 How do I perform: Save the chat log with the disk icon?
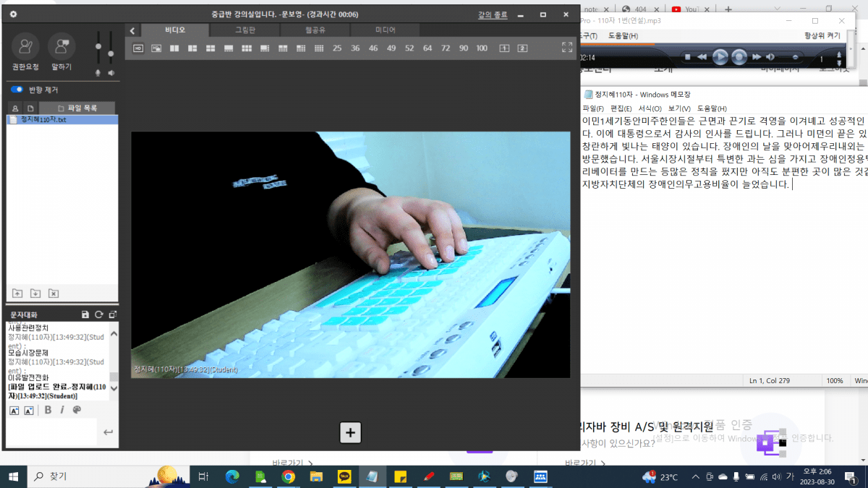click(85, 315)
